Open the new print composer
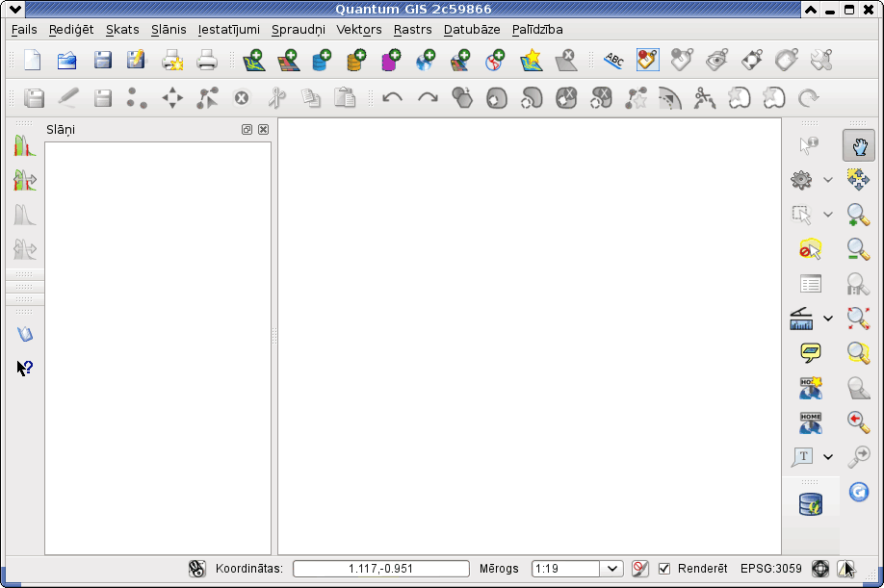 pyautogui.click(x=172, y=61)
